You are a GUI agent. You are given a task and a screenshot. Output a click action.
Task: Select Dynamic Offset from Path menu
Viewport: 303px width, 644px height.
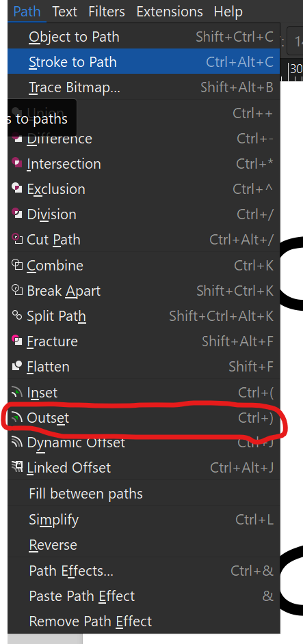pyautogui.click(x=144, y=443)
